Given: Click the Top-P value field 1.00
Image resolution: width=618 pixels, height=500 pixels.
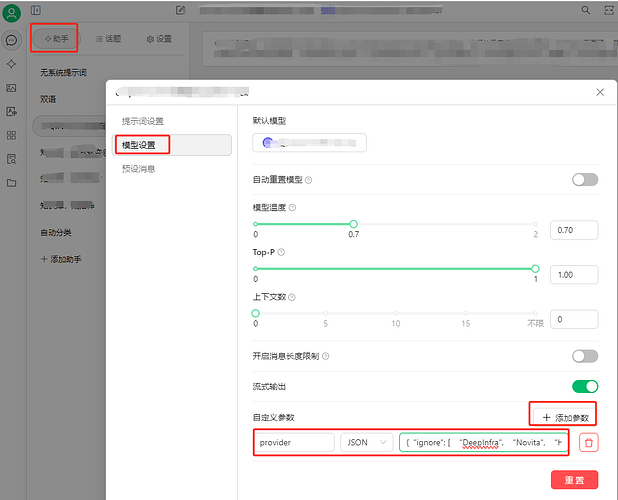Looking at the screenshot, I should pyautogui.click(x=574, y=275).
